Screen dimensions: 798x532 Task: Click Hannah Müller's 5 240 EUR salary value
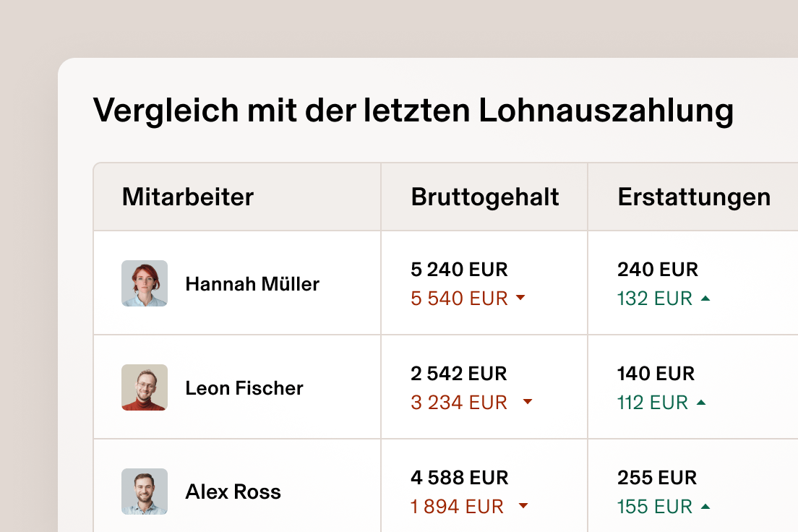point(458,269)
